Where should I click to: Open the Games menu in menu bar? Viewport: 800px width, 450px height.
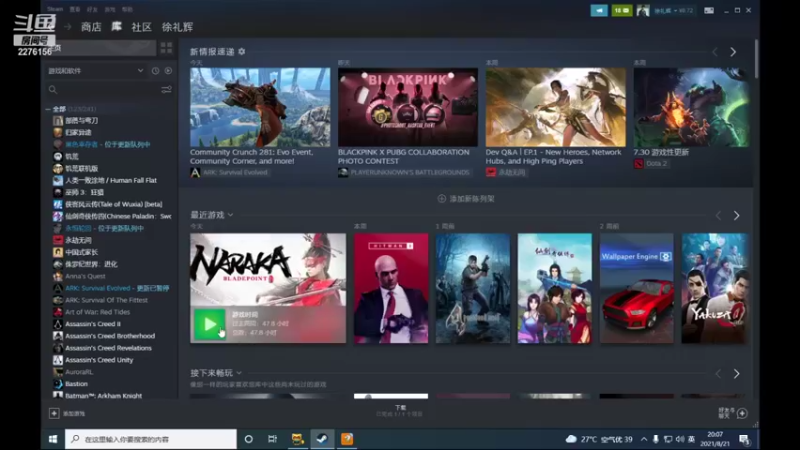110,9
